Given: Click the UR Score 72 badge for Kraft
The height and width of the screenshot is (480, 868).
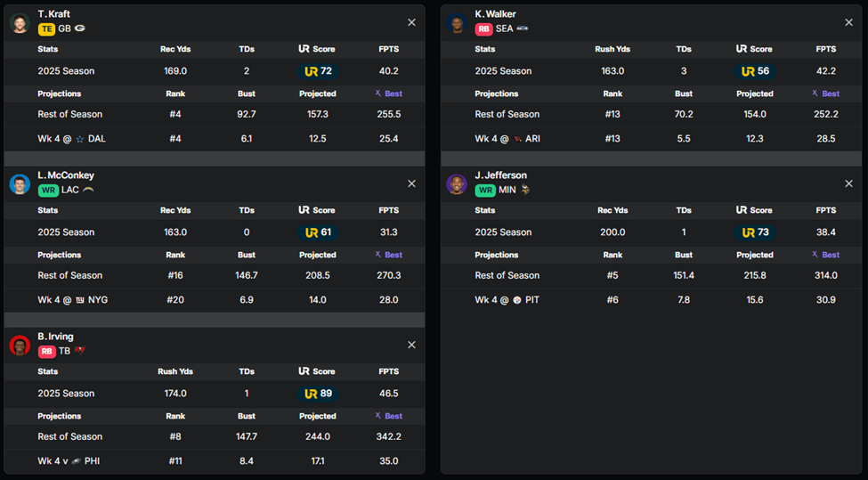Looking at the screenshot, I should pyautogui.click(x=318, y=71).
